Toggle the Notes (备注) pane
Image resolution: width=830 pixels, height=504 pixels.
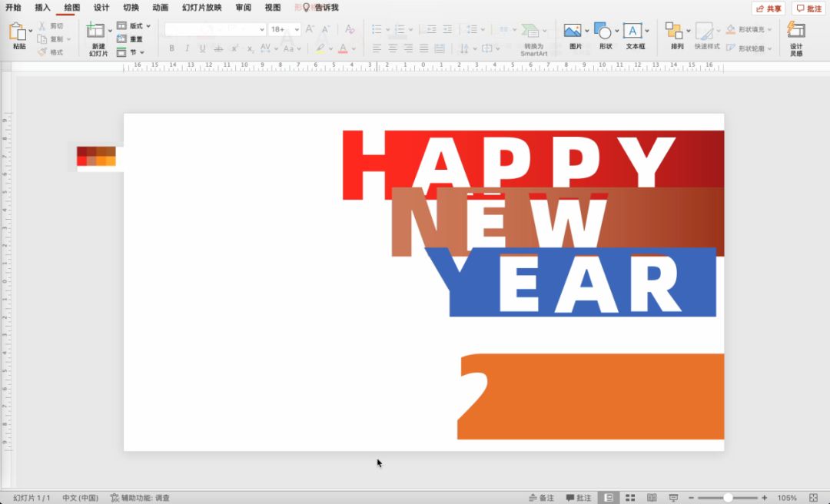click(541, 498)
